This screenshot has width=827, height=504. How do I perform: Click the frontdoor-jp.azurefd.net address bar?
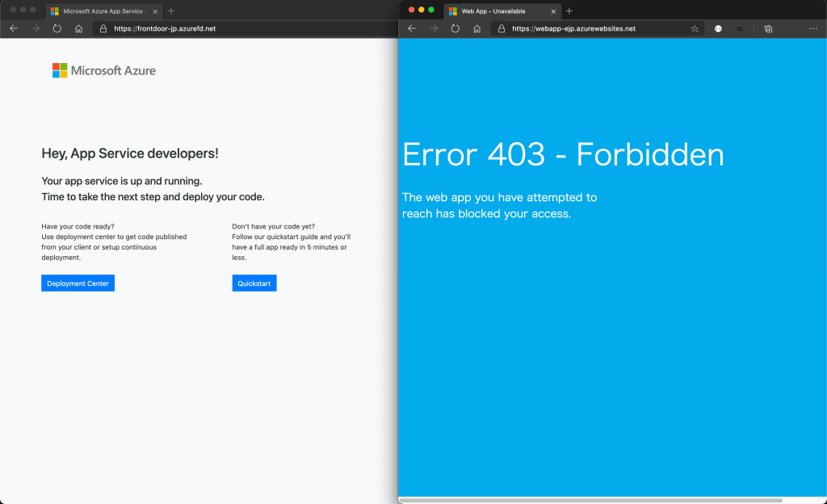pyautogui.click(x=242, y=28)
